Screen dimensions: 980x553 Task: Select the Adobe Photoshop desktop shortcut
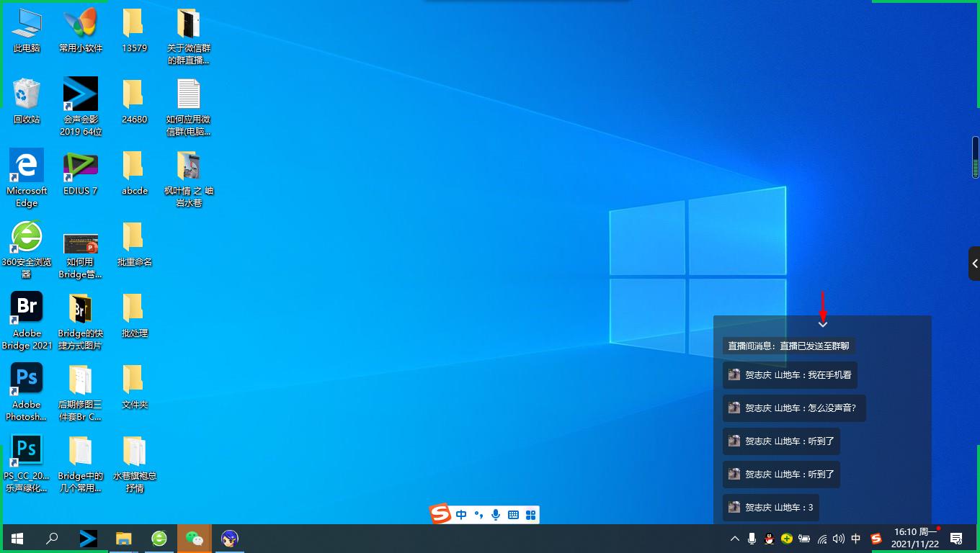27,392
